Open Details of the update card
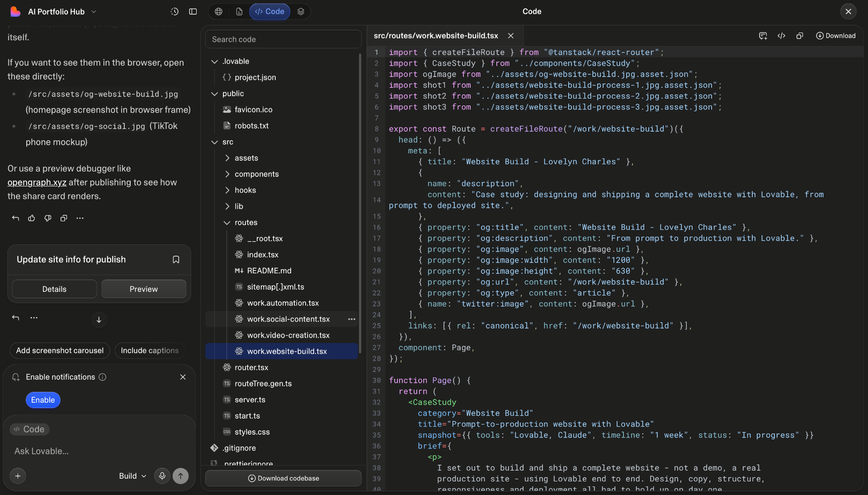868x495 pixels. tap(54, 289)
